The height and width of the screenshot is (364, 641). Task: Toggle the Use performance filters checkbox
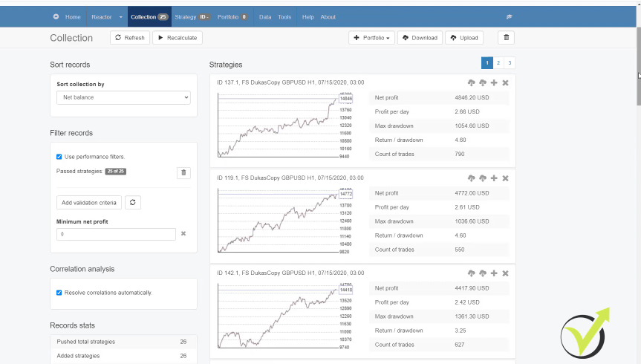[59, 157]
